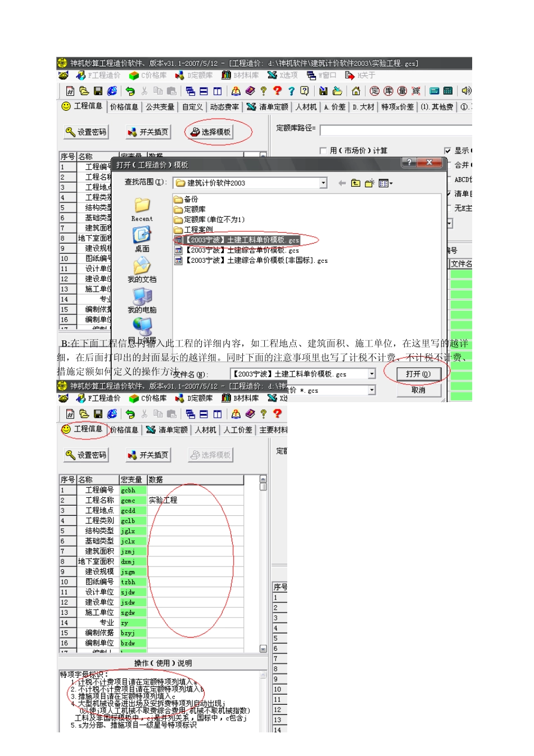Viewport: 534px width, 756px height.
Task: Open the 备份 folder in dialog
Action: tap(187, 199)
